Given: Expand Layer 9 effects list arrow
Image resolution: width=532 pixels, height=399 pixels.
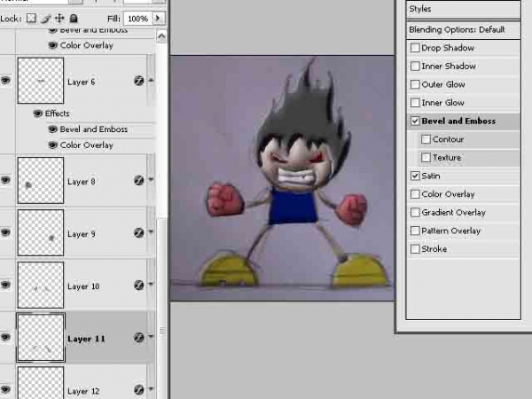Looking at the screenshot, I should click(151, 231).
